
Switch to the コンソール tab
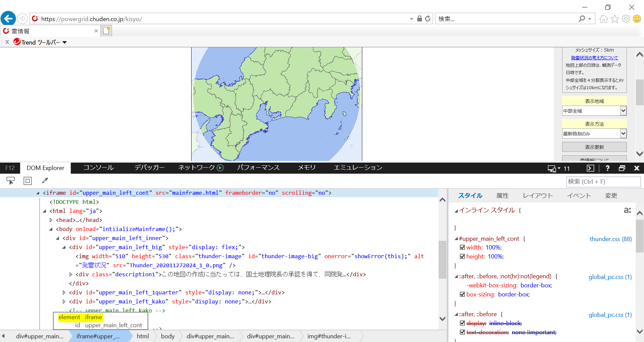pyautogui.click(x=98, y=168)
